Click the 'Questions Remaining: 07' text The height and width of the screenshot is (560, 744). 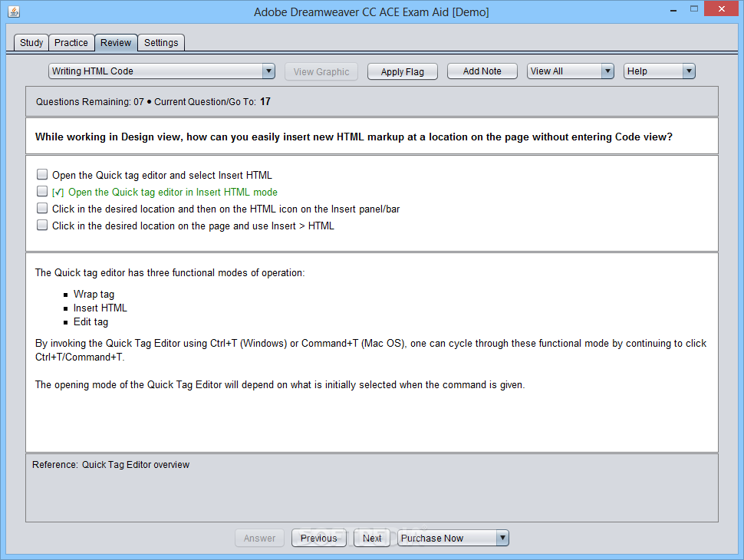click(90, 101)
